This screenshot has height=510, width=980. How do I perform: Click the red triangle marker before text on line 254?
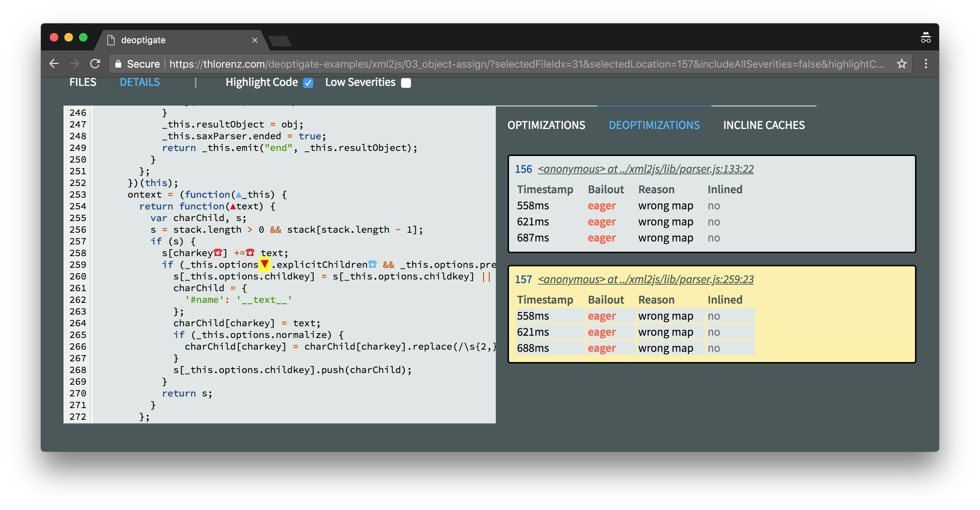pyautogui.click(x=233, y=207)
